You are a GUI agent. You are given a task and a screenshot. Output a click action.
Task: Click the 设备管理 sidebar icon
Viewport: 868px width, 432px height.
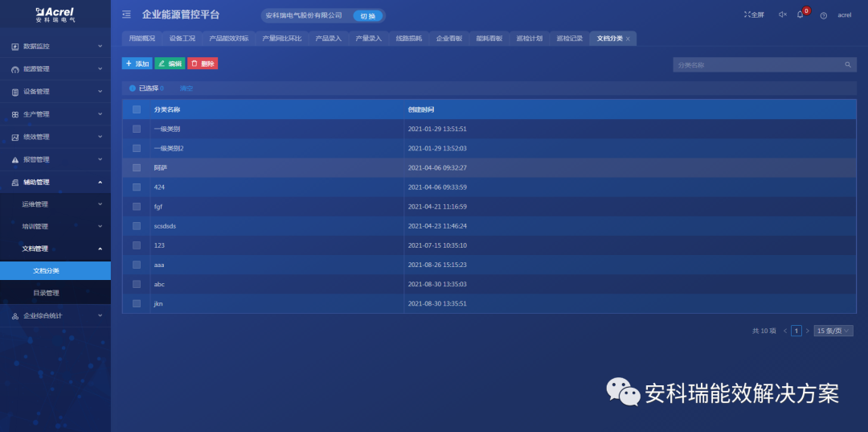click(15, 92)
